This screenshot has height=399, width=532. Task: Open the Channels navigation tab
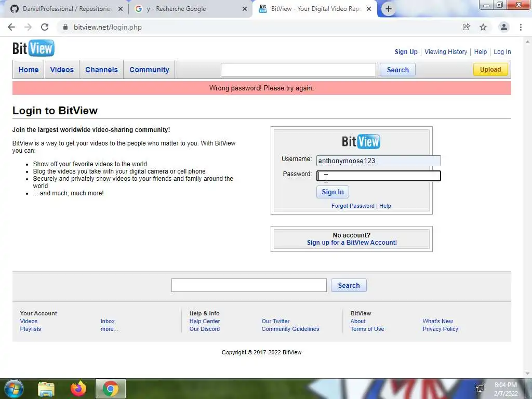click(x=101, y=70)
